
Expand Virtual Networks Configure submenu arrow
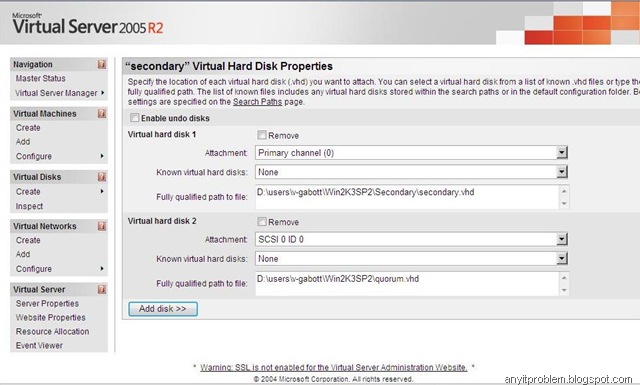[x=102, y=269]
